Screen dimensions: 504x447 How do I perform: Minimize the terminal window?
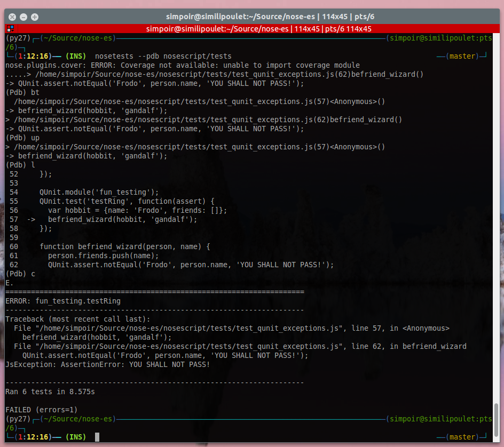pos(23,17)
